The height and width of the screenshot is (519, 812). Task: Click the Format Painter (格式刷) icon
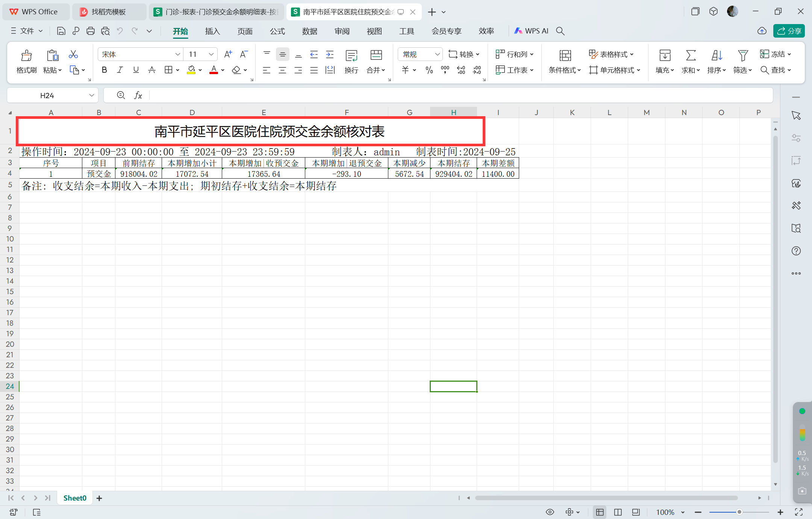[26, 56]
